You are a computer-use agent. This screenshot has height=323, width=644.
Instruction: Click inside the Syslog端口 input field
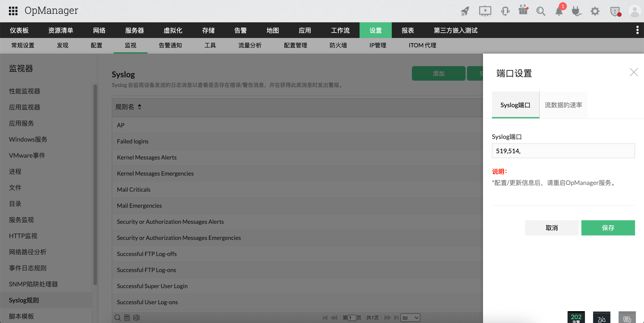(563, 151)
